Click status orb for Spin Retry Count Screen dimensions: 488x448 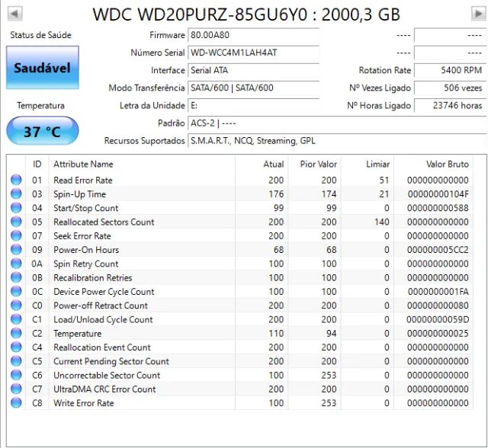16,264
